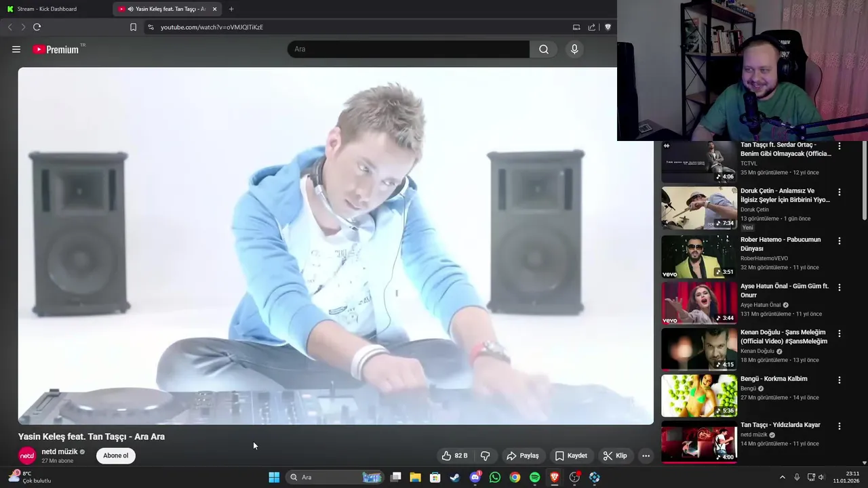
Task: Open Brave Shields lion icon
Action: coord(608,27)
